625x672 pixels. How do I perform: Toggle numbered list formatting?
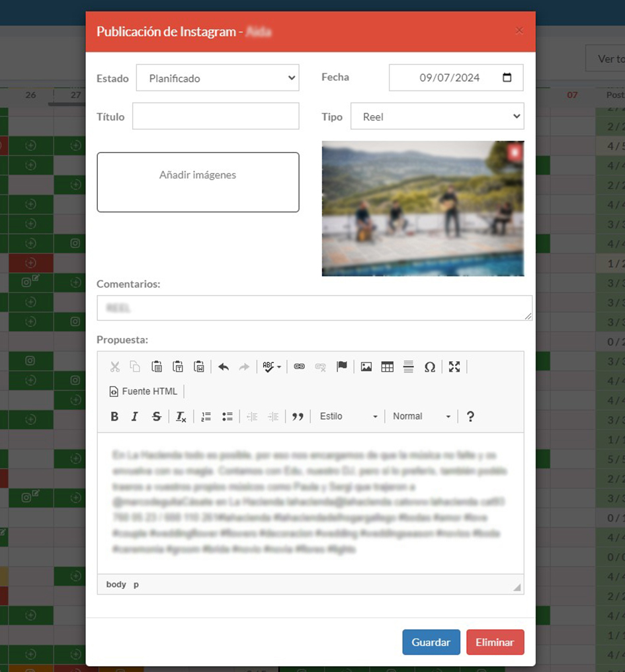coord(206,417)
